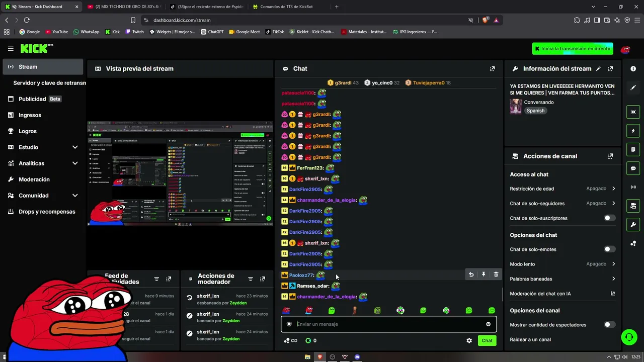Click Raidear a un canal
The height and width of the screenshot is (362, 644).
pyautogui.click(x=530, y=339)
